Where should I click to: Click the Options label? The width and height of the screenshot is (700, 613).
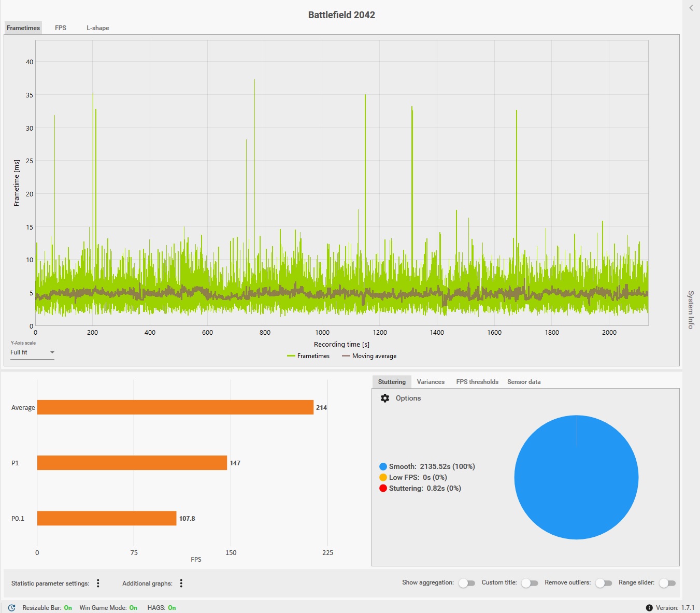[x=408, y=398]
